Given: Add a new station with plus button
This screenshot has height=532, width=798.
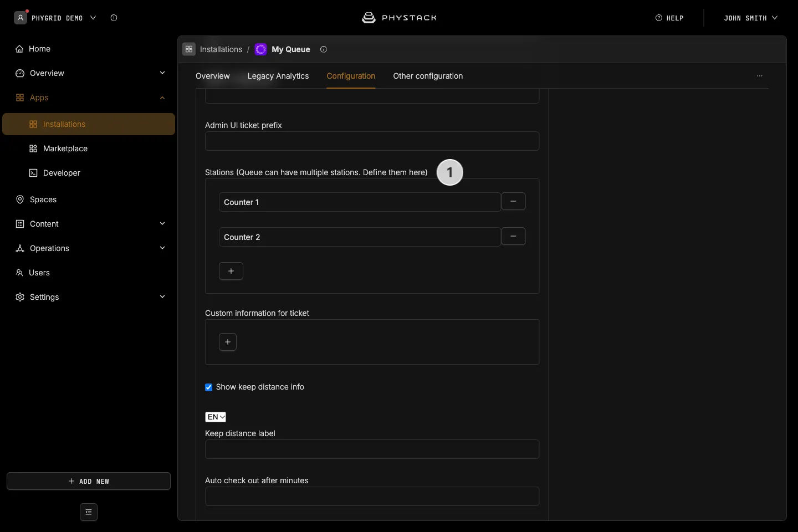Looking at the screenshot, I should [x=231, y=271].
